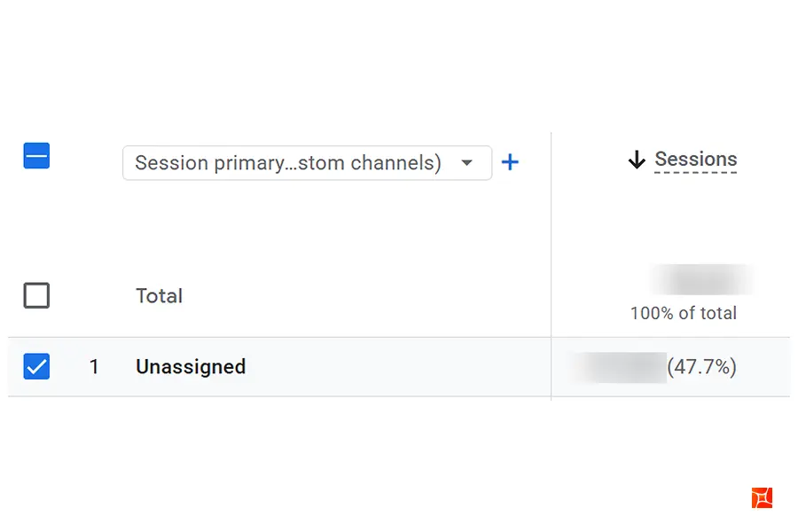Uncheck the Unassigned row checkbox

pyautogui.click(x=36, y=366)
